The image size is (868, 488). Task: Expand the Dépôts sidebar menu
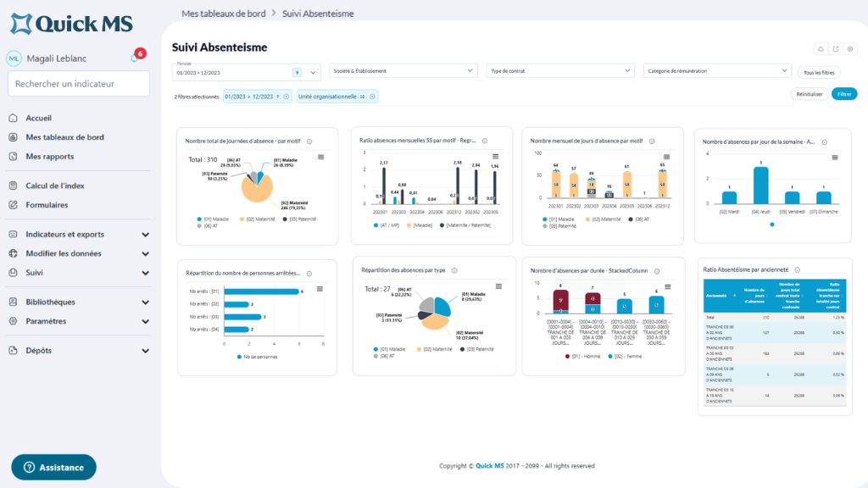click(79, 351)
